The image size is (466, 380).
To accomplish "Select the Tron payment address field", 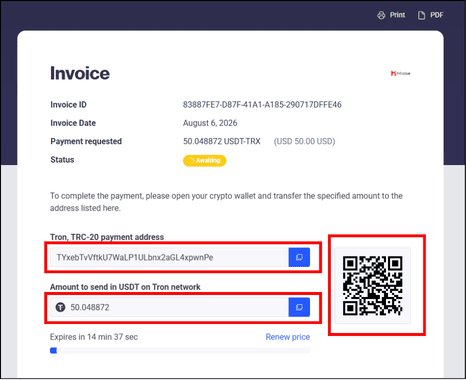I will click(169, 257).
